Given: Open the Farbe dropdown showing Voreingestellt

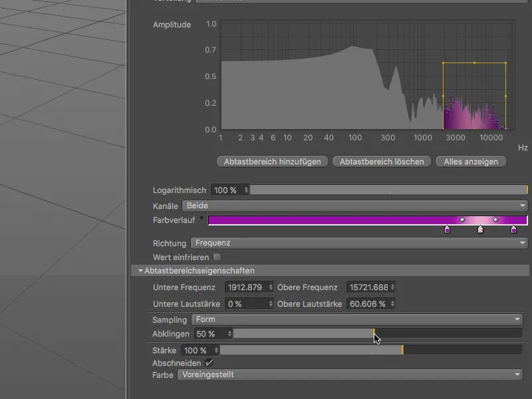Looking at the screenshot, I should [x=350, y=374].
